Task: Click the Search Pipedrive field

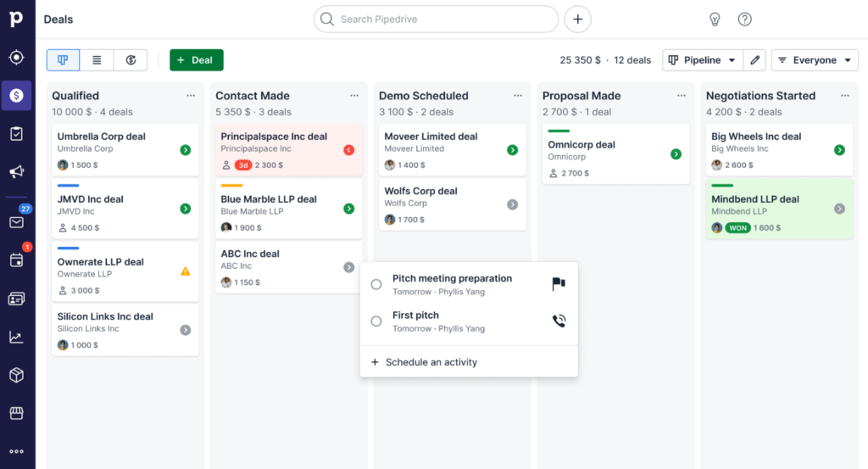Action: [437, 20]
